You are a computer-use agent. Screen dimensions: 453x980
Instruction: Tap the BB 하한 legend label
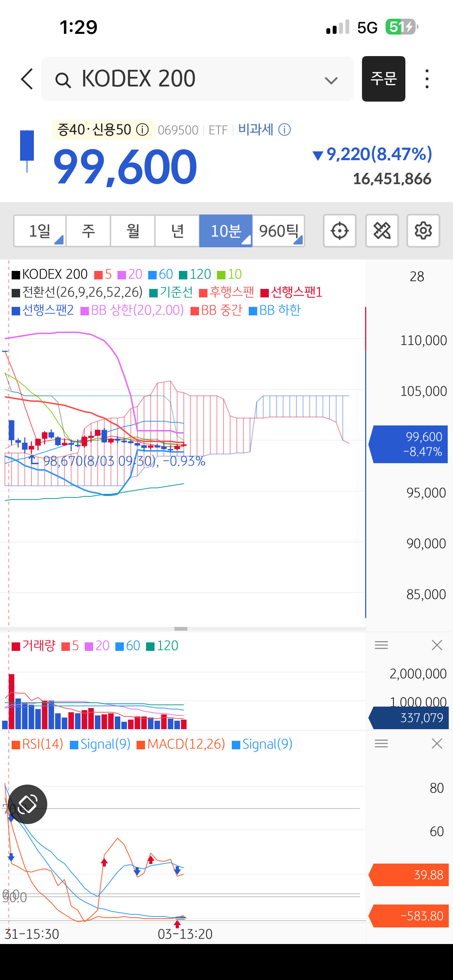[280, 310]
